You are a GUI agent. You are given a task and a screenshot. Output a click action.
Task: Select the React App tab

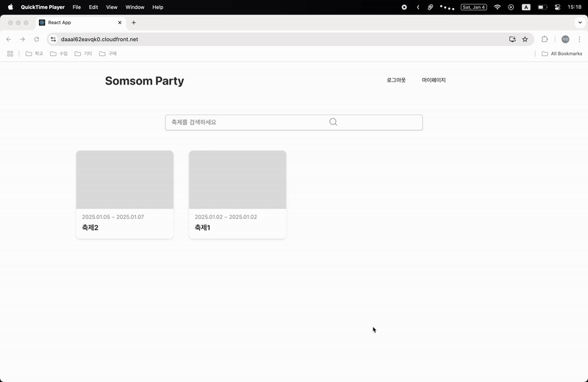[81, 23]
